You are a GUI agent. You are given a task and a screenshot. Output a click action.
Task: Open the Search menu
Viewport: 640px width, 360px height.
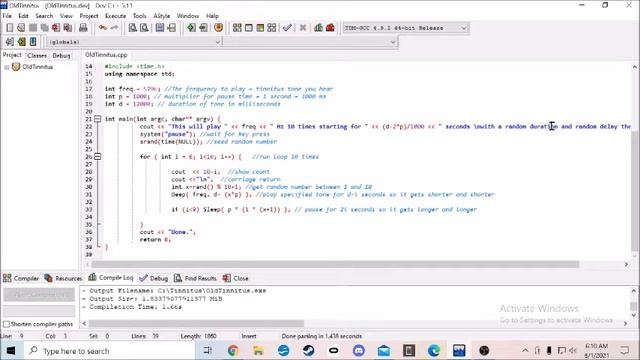(44, 16)
